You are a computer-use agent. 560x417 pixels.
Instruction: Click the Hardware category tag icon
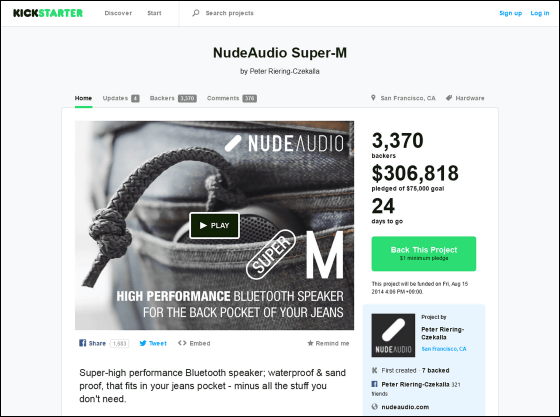[x=449, y=98]
